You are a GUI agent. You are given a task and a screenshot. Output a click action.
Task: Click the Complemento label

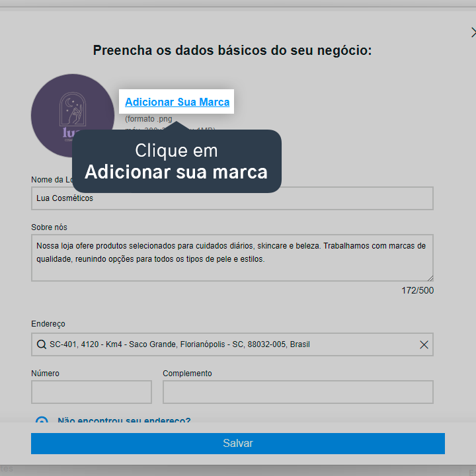tap(187, 374)
